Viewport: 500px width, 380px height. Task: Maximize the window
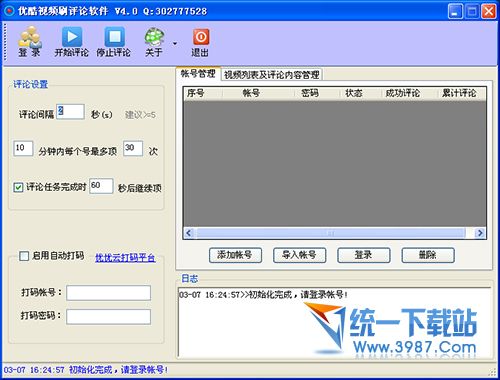pos(472,11)
